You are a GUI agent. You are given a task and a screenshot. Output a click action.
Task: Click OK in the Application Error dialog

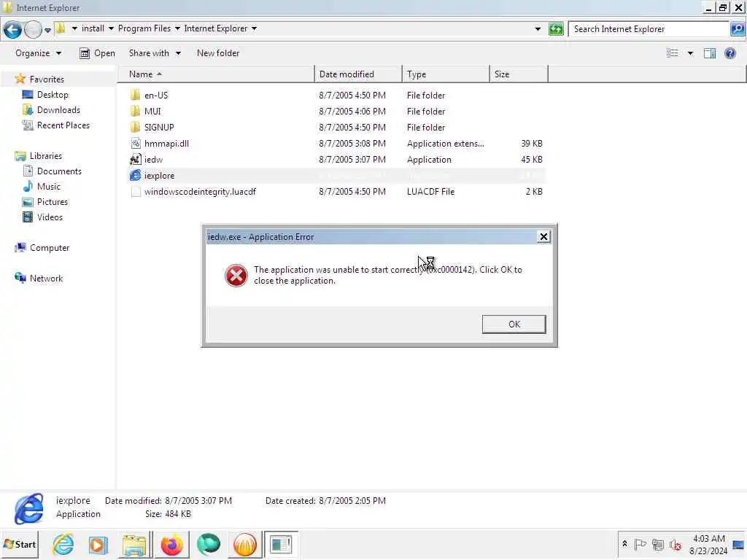pos(514,324)
